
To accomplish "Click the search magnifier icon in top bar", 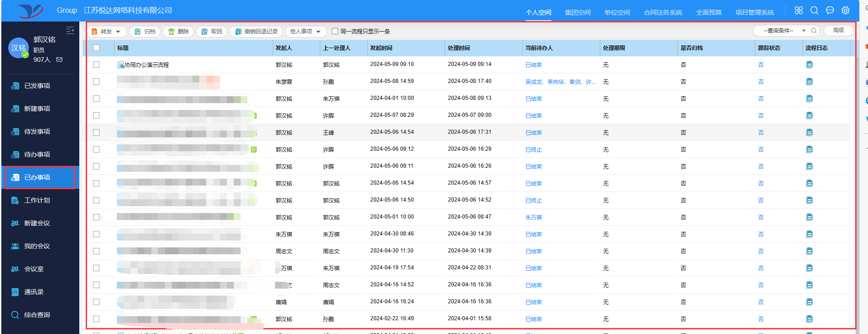I will (x=814, y=11).
